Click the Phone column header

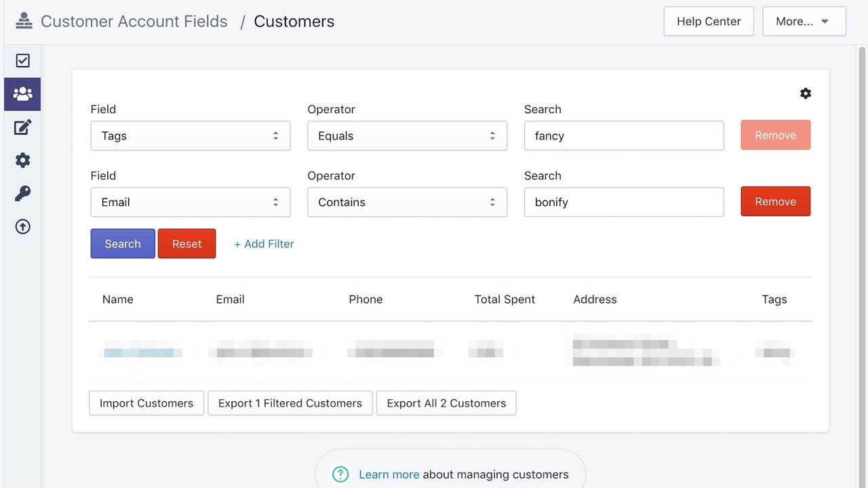click(x=366, y=300)
